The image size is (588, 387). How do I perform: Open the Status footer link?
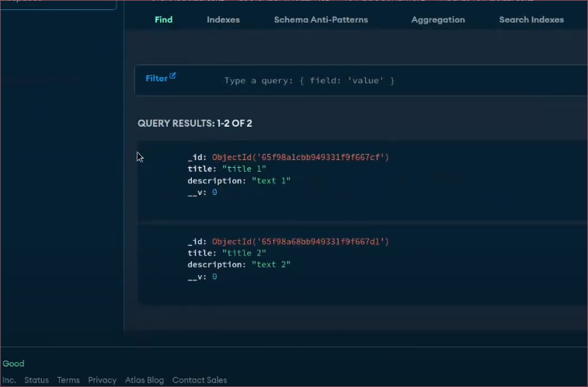(x=37, y=380)
